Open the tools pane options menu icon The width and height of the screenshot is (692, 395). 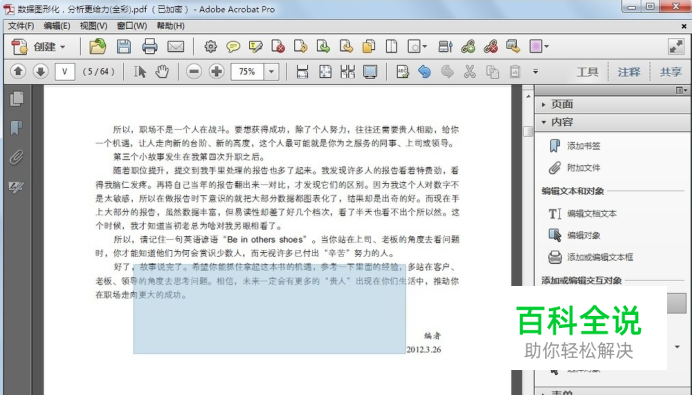[681, 90]
